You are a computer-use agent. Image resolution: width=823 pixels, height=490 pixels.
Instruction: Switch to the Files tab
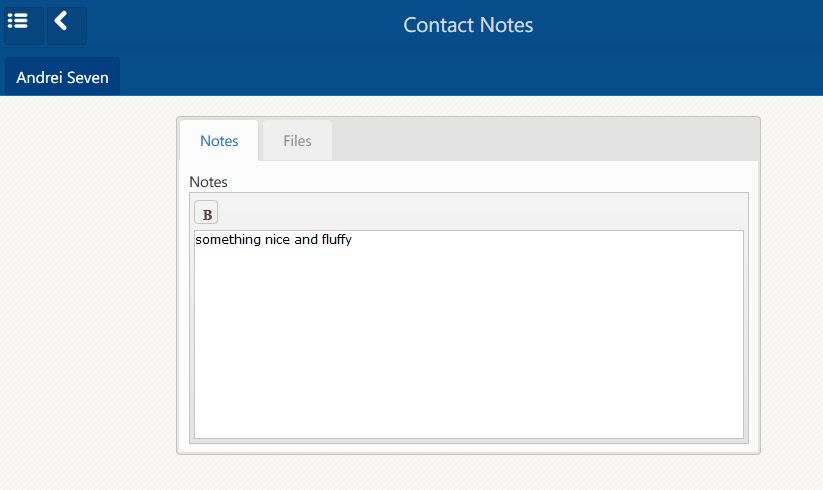click(297, 141)
